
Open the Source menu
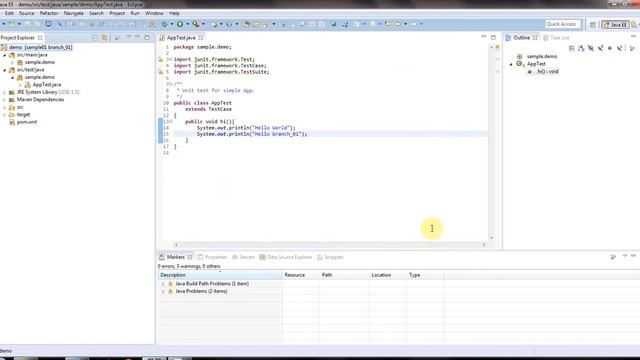[x=27, y=13]
